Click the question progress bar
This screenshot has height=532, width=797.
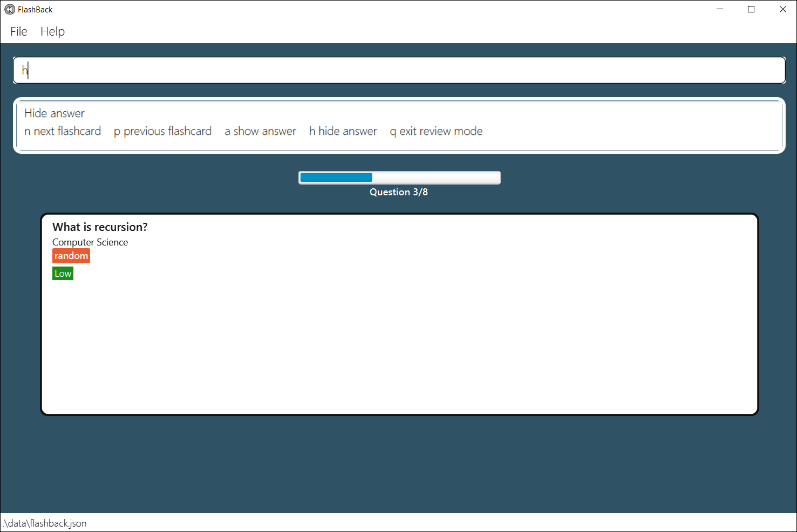(x=399, y=177)
